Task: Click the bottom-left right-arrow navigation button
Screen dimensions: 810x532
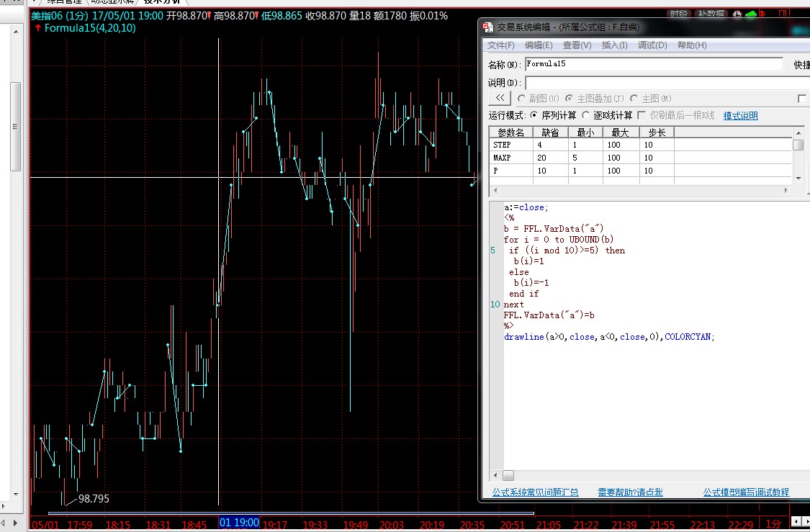Action: point(15,523)
